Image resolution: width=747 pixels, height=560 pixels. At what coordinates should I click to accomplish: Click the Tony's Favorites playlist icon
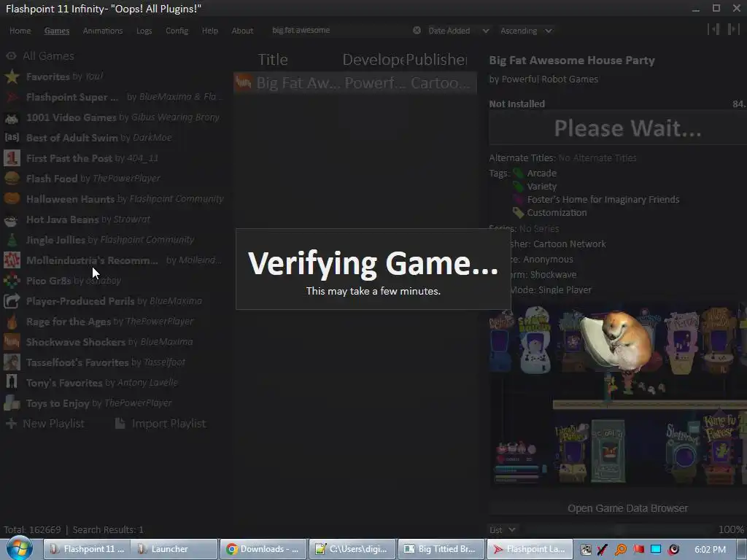click(12, 383)
